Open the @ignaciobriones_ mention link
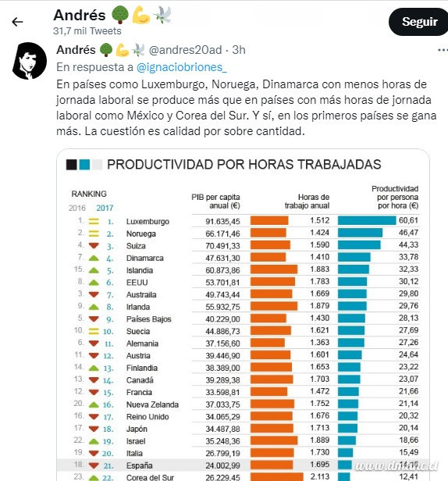Image resolution: width=448 pixels, height=481 pixels. (182, 67)
